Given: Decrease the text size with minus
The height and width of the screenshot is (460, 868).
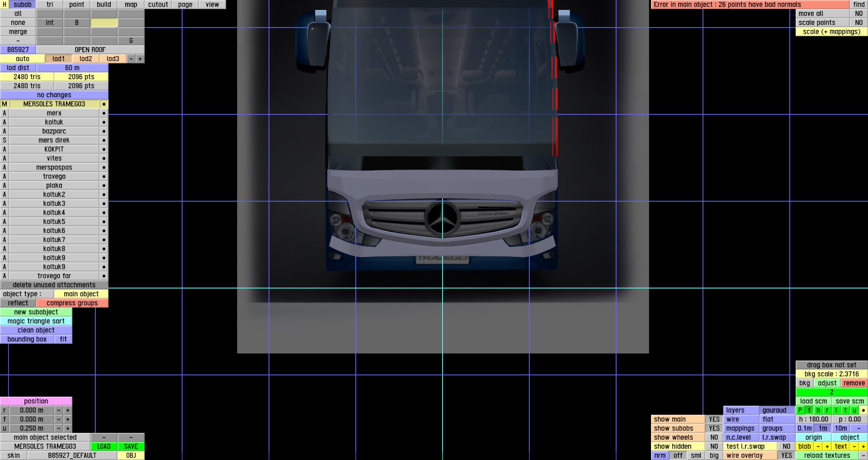Looking at the screenshot, I should pyautogui.click(x=854, y=446).
